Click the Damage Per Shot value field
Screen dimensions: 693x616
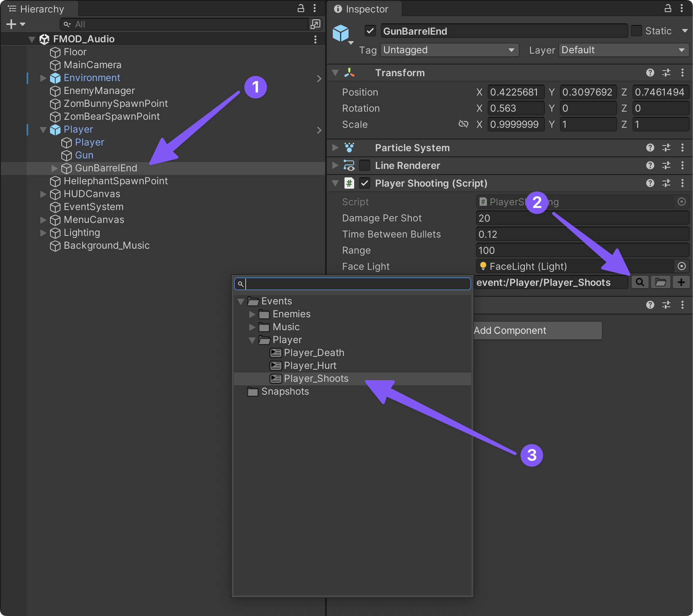coord(582,218)
